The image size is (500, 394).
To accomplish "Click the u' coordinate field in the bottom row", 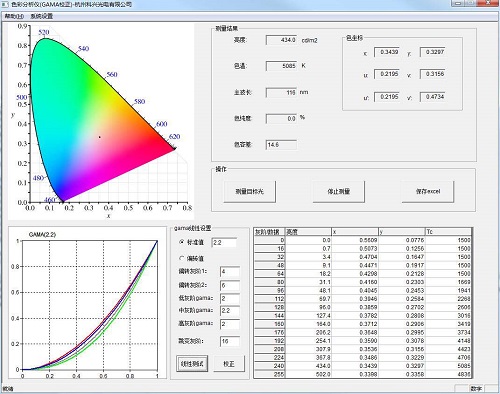I will [x=387, y=97].
